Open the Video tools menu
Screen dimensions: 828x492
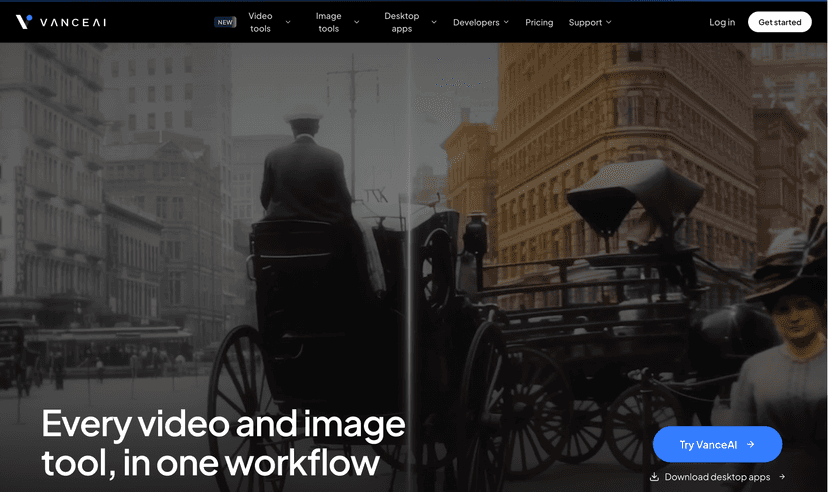click(x=260, y=22)
